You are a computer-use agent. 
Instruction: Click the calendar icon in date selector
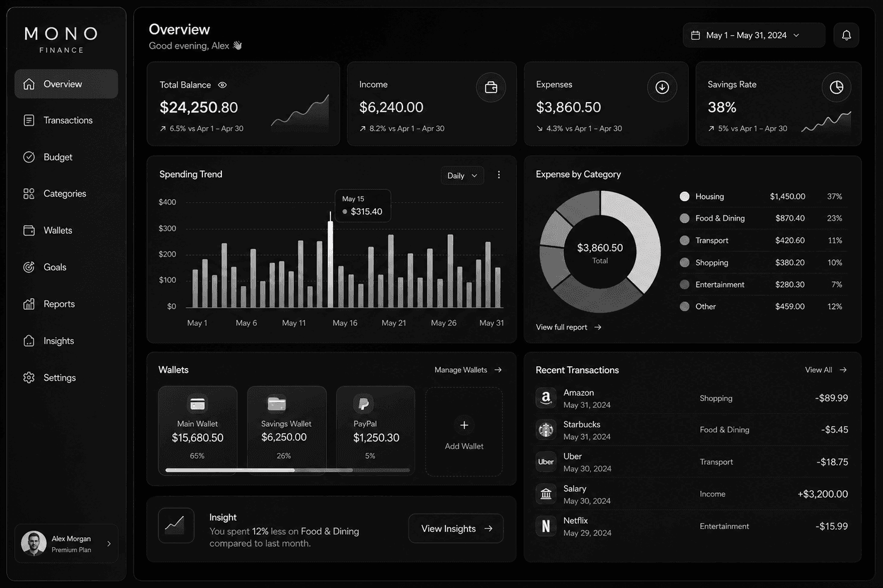point(696,35)
